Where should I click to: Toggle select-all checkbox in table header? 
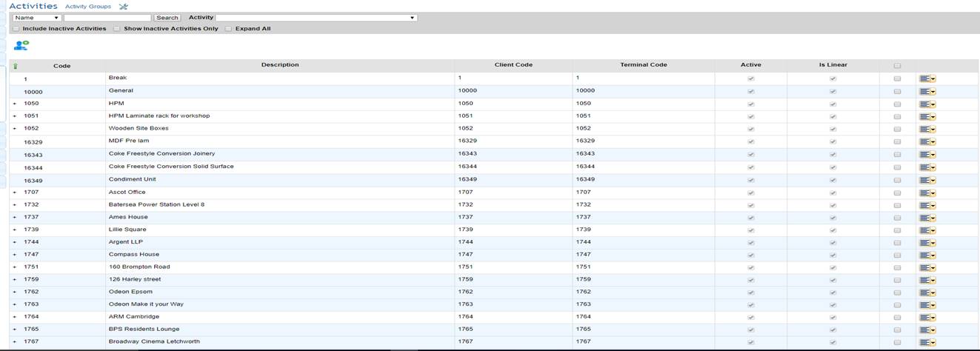point(897,65)
